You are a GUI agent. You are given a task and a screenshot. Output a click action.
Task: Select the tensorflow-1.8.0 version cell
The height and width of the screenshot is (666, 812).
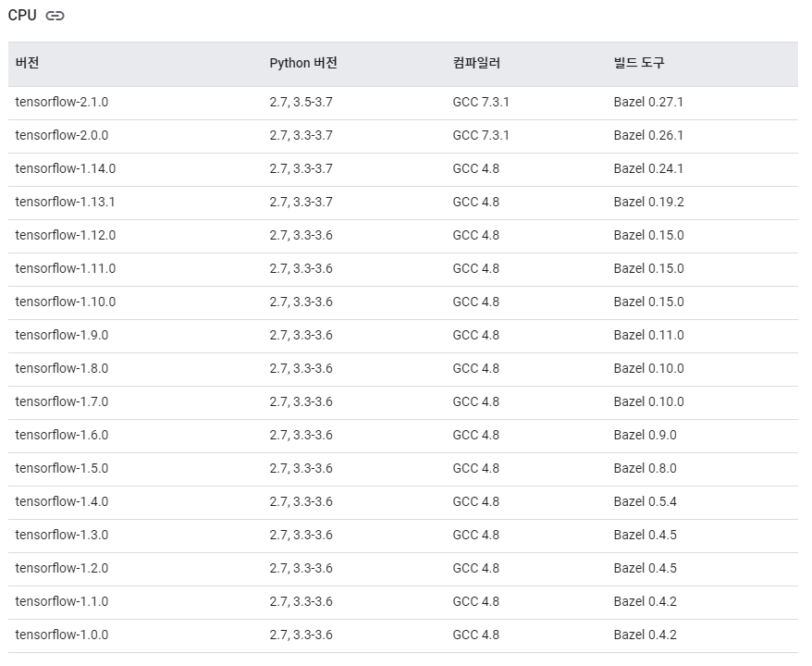62,369
